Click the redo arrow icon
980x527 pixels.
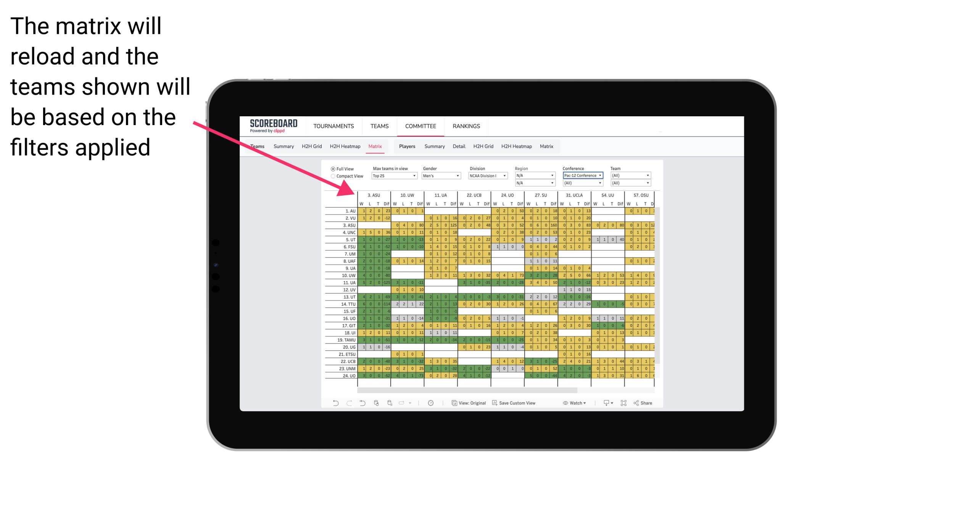pos(343,404)
